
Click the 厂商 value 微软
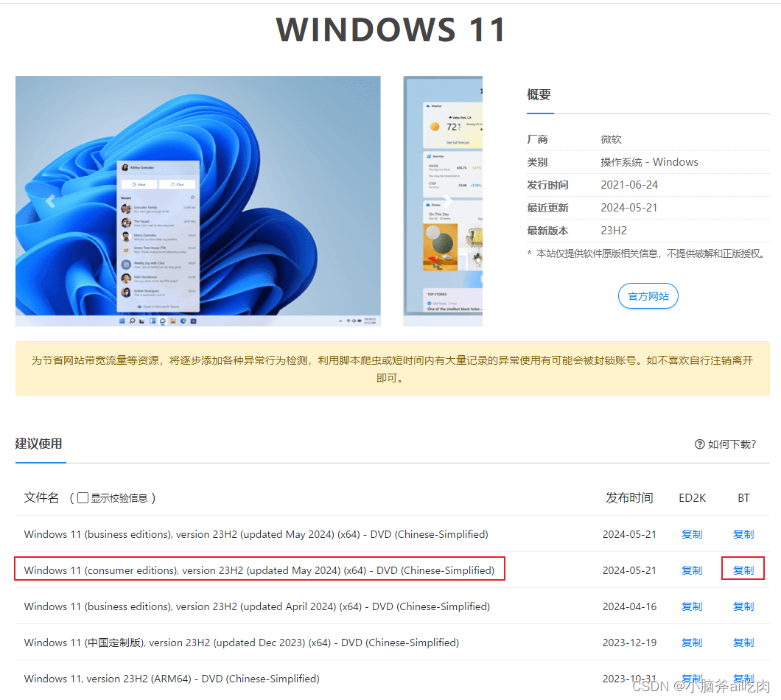pyautogui.click(x=611, y=139)
